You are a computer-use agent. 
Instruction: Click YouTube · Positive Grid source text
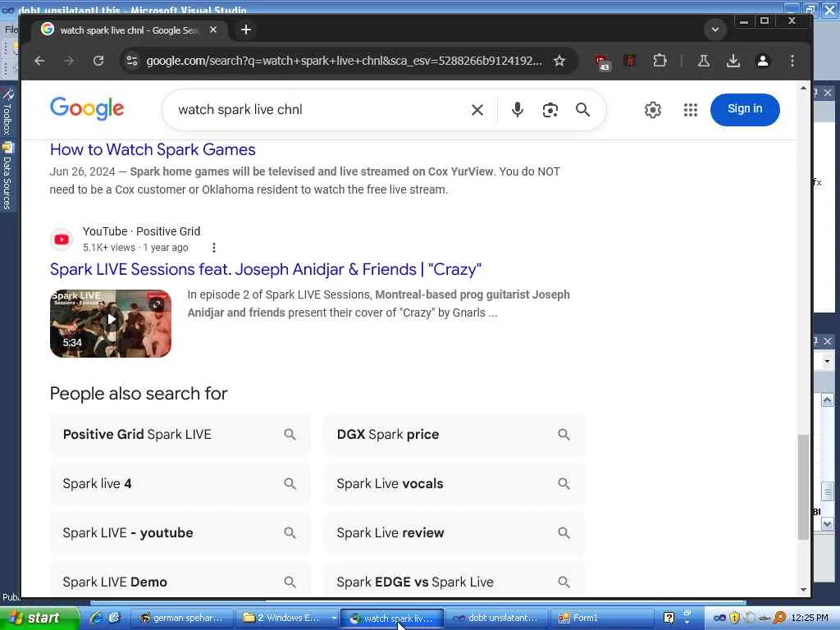(x=141, y=231)
